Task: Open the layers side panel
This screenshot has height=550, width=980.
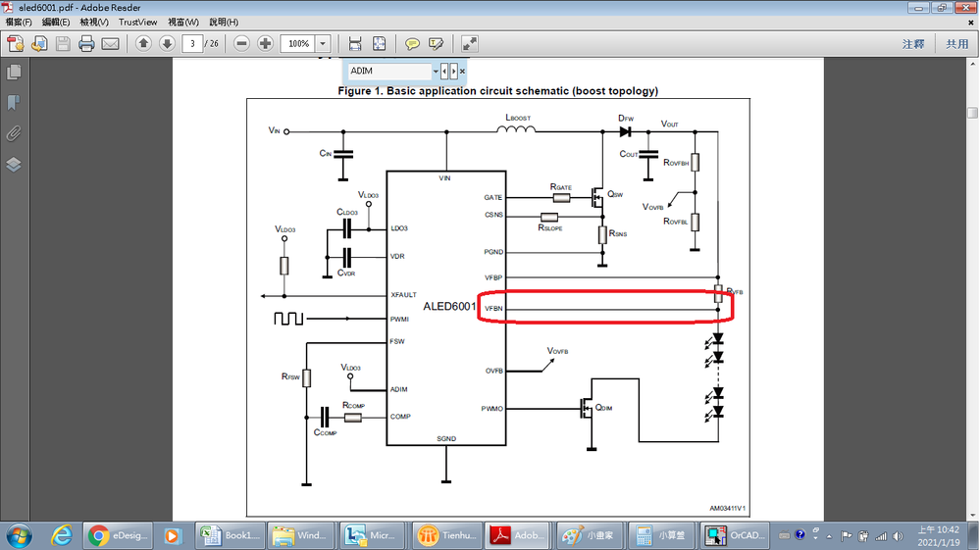Action: click(x=14, y=164)
